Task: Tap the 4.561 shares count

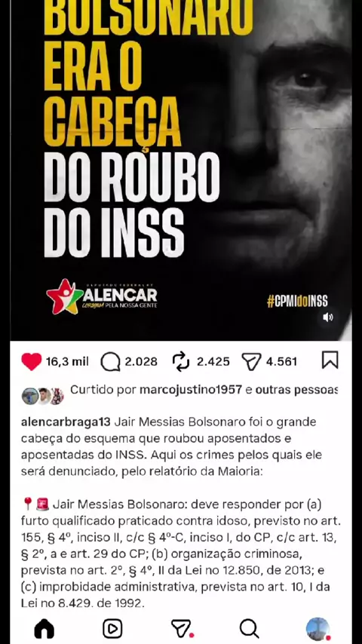Action: [x=281, y=362]
